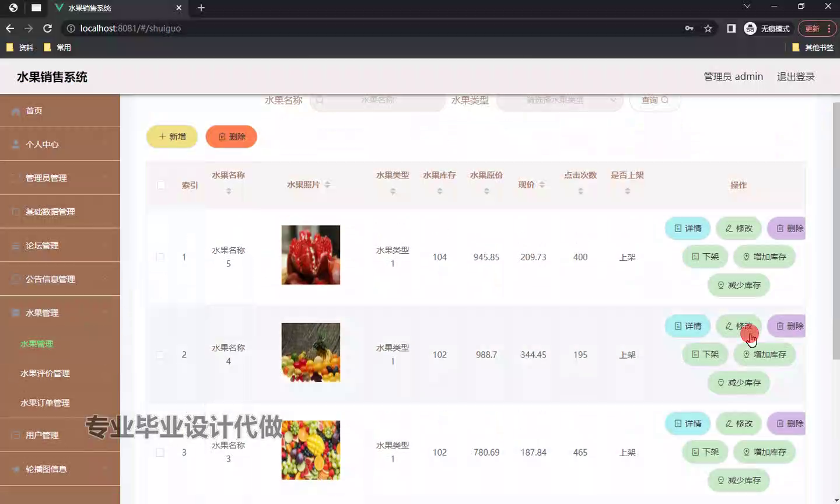Click 详情 for row 2
The width and height of the screenshot is (840, 504).
click(x=688, y=325)
